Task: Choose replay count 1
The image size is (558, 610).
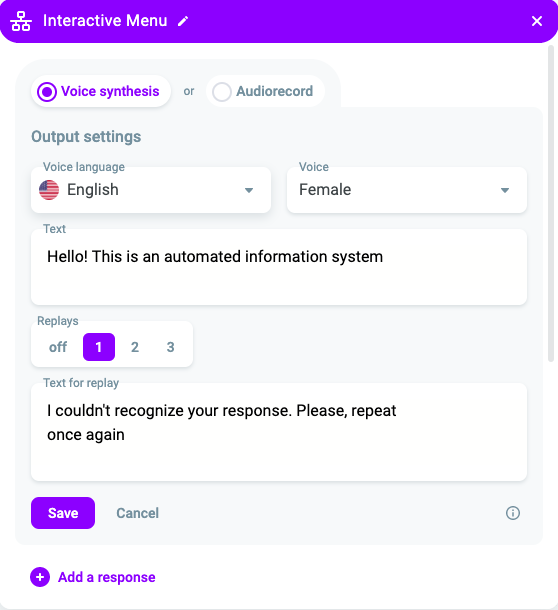Action: [x=99, y=347]
